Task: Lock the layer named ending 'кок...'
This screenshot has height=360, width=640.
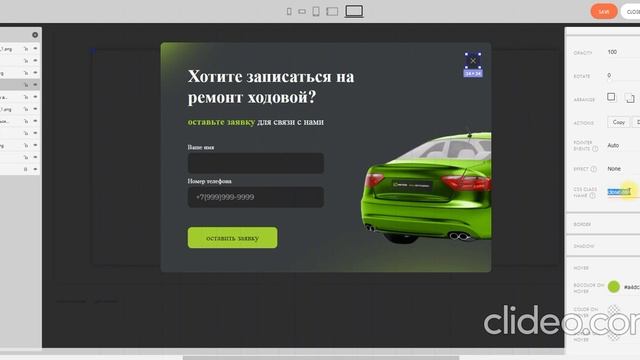Action: pyautogui.click(x=26, y=121)
